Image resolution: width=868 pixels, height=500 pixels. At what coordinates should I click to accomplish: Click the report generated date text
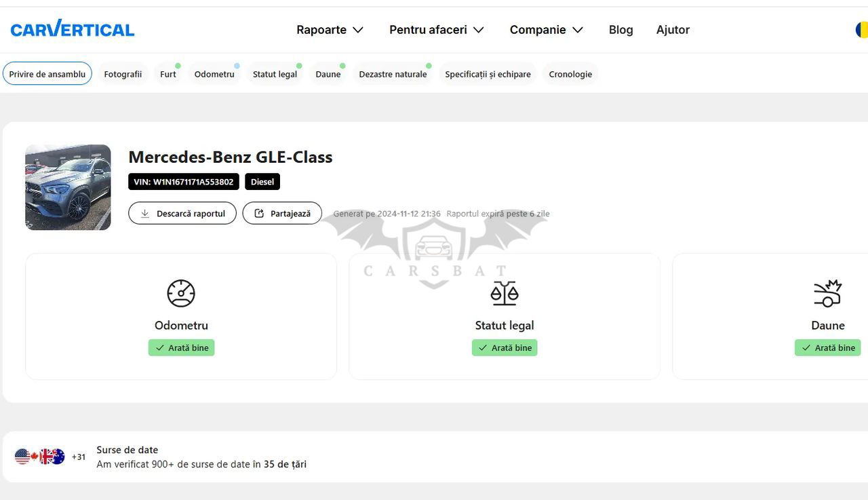[387, 214]
